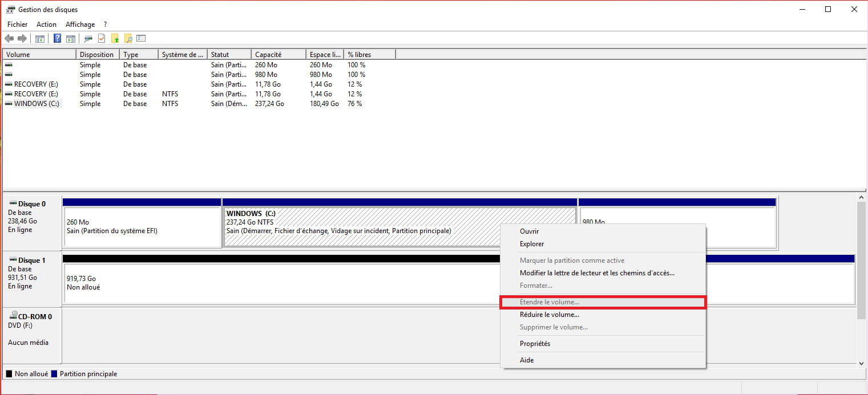Image resolution: width=868 pixels, height=395 pixels.
Task: Select 'Propriétés' in the context menu
Action: 535,344
